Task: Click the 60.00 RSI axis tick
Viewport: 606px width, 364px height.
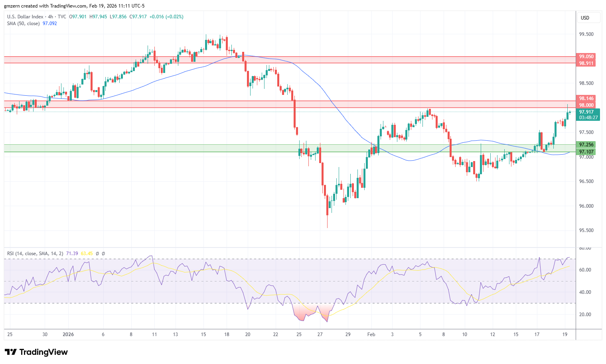Action: 585,270
